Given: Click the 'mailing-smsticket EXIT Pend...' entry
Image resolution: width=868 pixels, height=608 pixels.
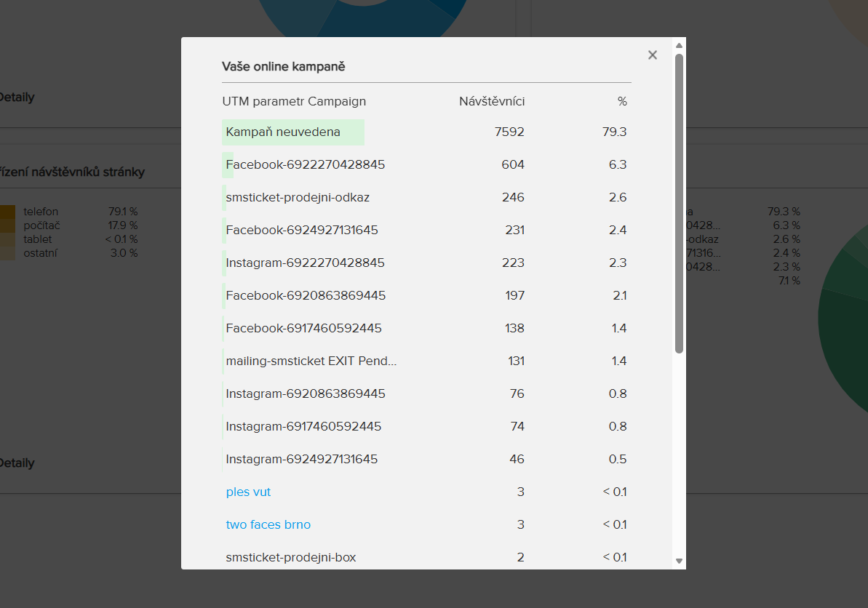Looking at the screenshot, I should coord(311,361).
